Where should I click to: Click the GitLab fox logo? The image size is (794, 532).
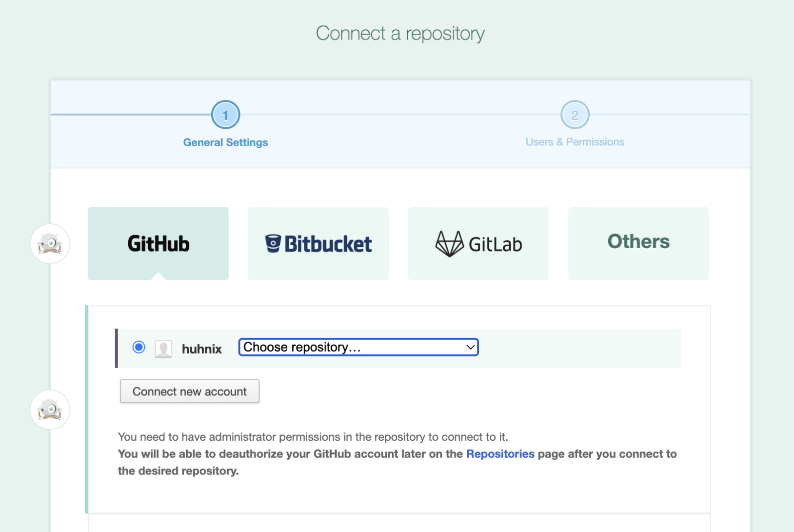(449, 243)
